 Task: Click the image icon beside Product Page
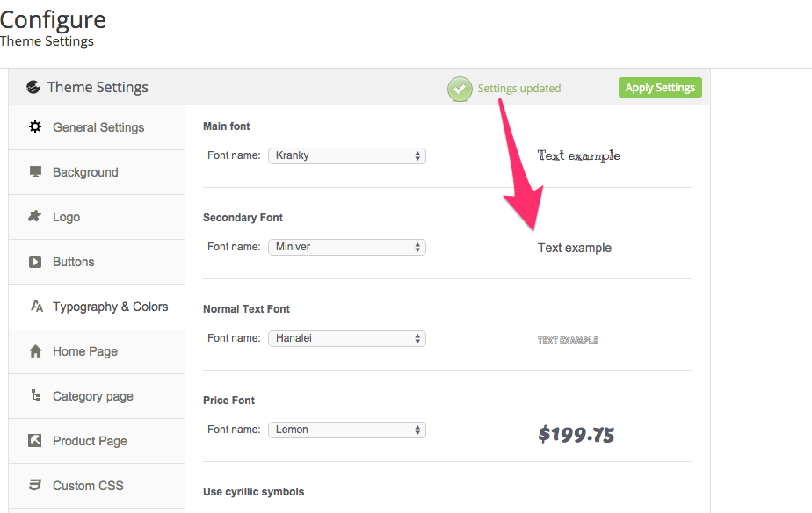click(34, 440)
